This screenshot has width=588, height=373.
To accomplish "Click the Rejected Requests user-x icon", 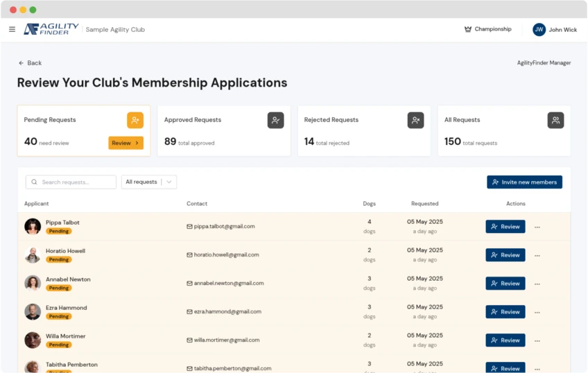I will pyautogui.click(x=415, y=120).
